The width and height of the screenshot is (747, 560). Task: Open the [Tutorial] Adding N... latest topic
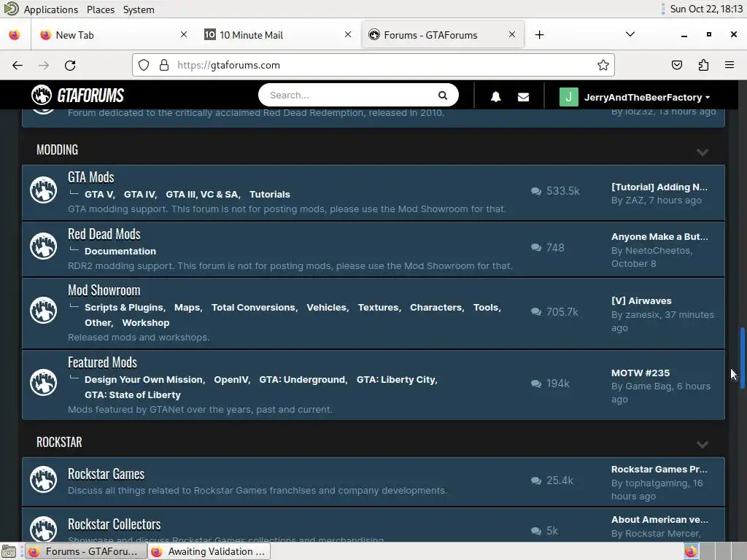pos(659,187)
